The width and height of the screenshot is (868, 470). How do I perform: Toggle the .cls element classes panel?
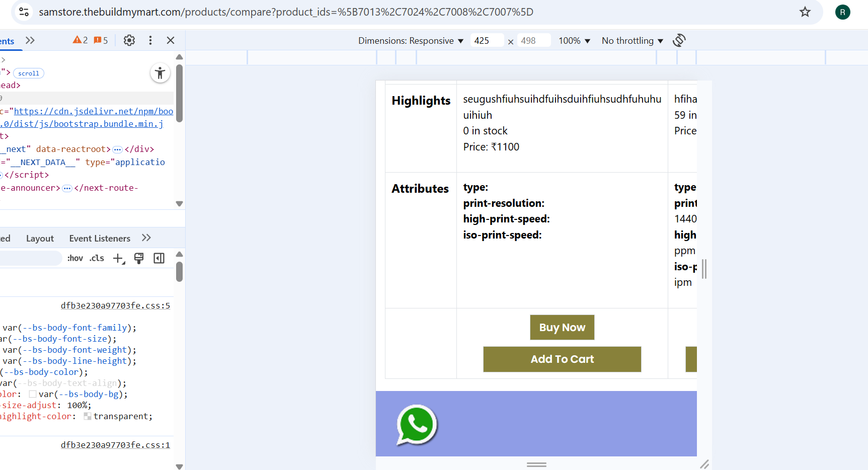point(97,258)
